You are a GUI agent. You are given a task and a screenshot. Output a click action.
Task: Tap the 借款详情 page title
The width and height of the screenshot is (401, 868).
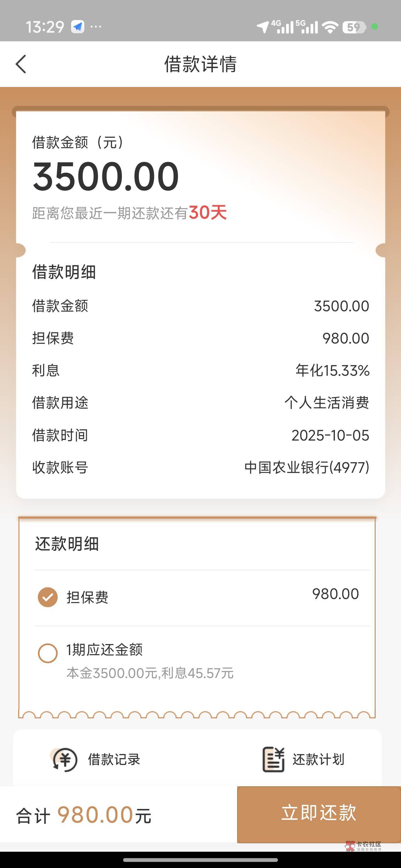coord(200,64)
